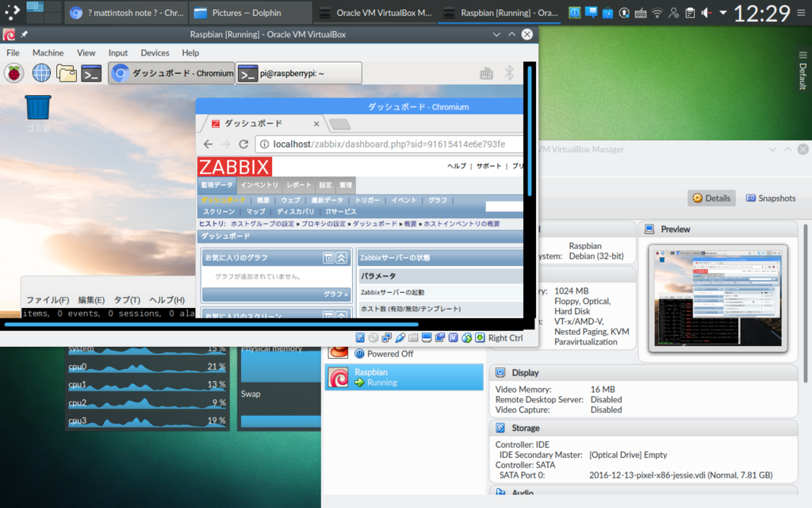
Task: Open clipboard tray icon
Action: (x=691, y=13)
